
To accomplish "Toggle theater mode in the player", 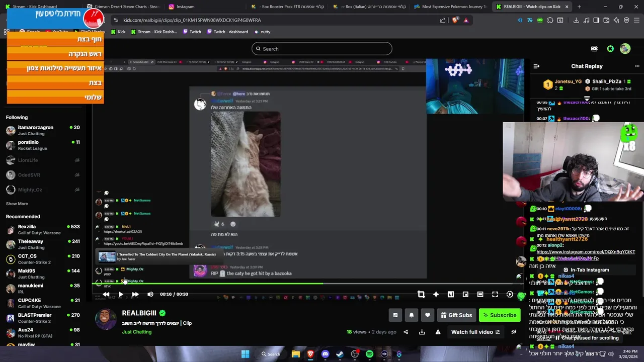I will [480, 294].
